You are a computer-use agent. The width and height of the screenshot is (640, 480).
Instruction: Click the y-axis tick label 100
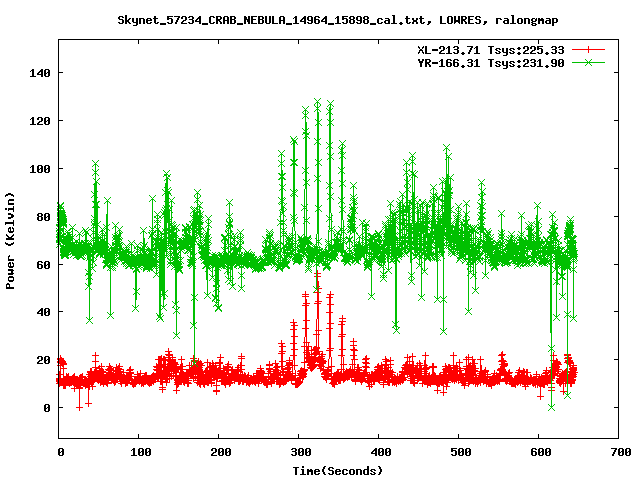tap(40, 169)
